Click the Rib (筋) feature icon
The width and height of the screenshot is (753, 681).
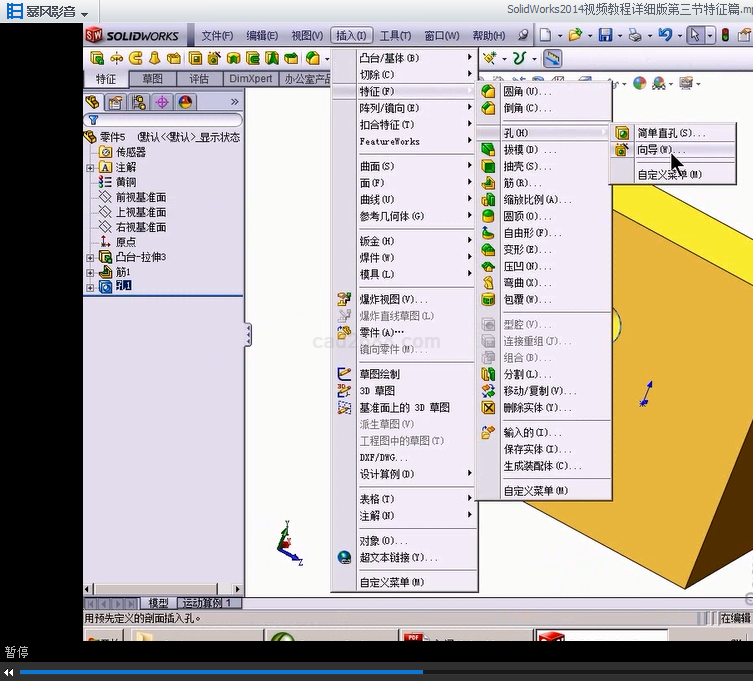coord(488,183)
